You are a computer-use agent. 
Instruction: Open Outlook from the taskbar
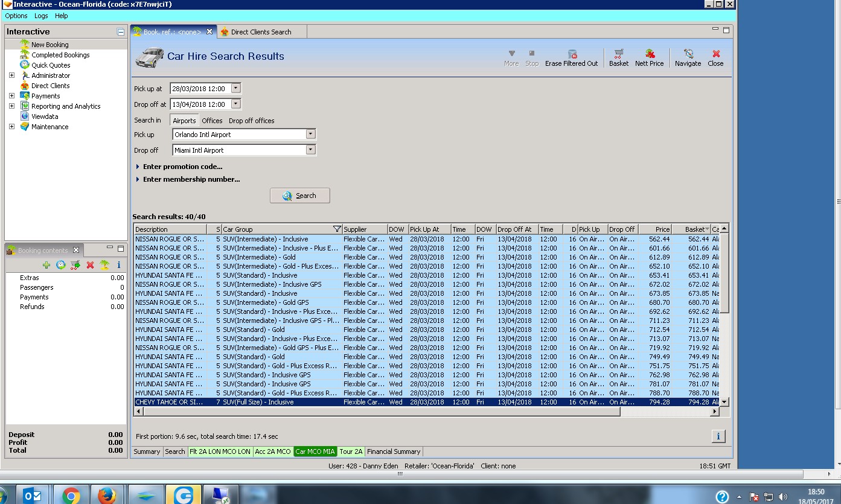point(33,496)
